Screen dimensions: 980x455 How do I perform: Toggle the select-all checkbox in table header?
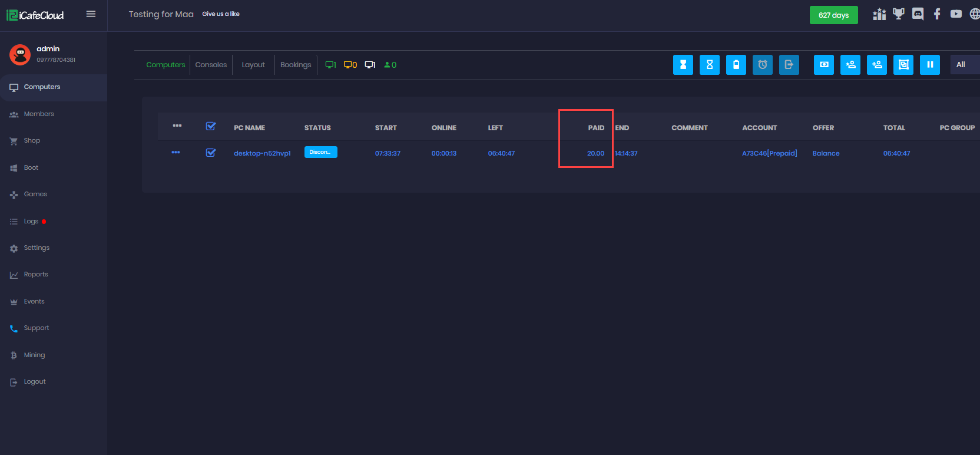(211, 126)
